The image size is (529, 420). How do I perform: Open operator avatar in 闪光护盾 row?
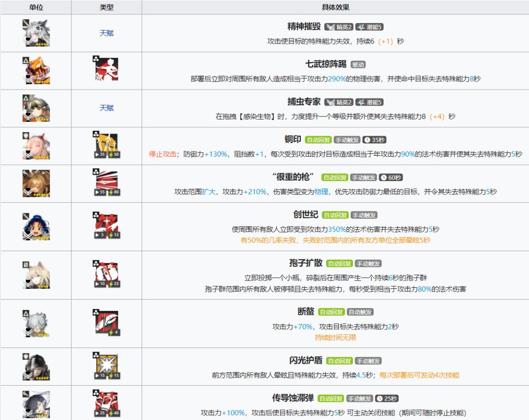click(36, 367)
